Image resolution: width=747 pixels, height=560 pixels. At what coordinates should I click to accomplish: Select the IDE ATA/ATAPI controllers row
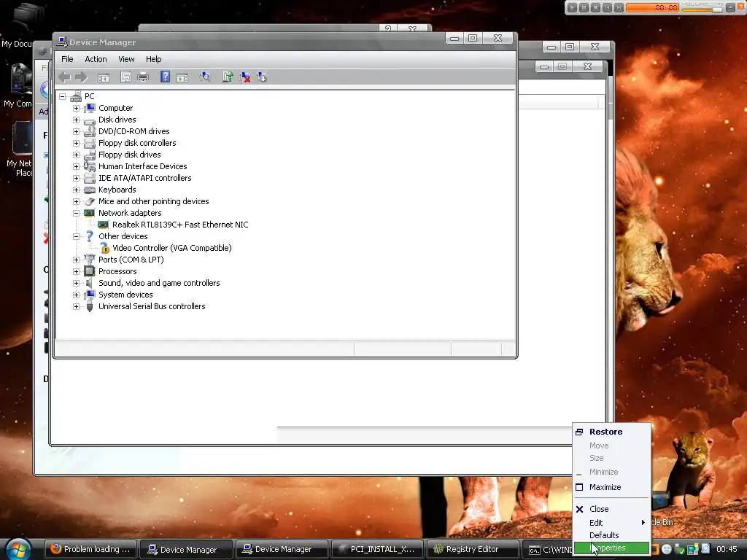[145, 178]
